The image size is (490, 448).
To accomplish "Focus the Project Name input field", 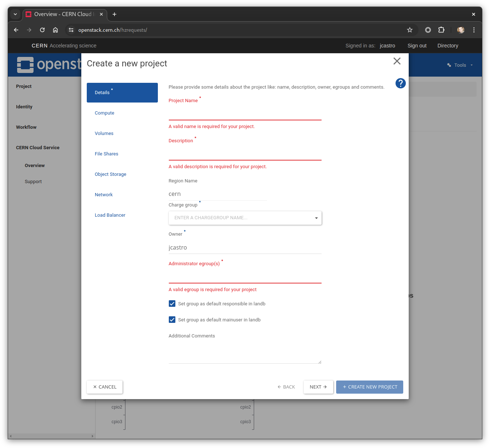I will point(245,114).
